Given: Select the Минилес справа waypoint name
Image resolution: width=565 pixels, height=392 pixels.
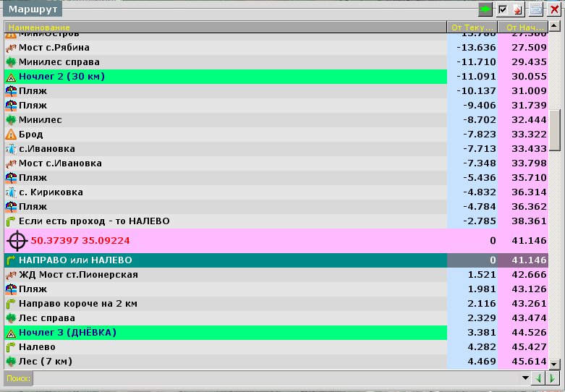Looking at the screenshot, I should 59,62.
